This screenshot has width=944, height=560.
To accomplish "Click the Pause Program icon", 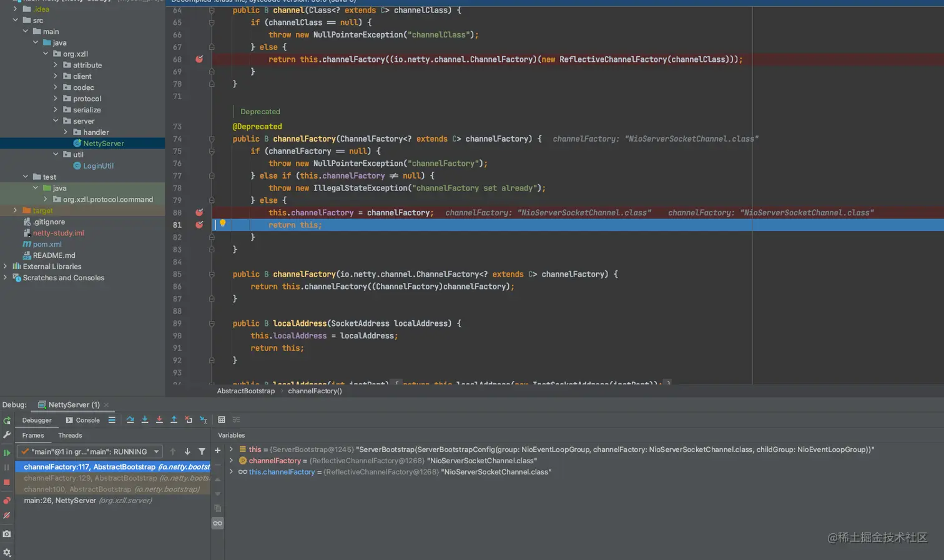I will point(7,468).
